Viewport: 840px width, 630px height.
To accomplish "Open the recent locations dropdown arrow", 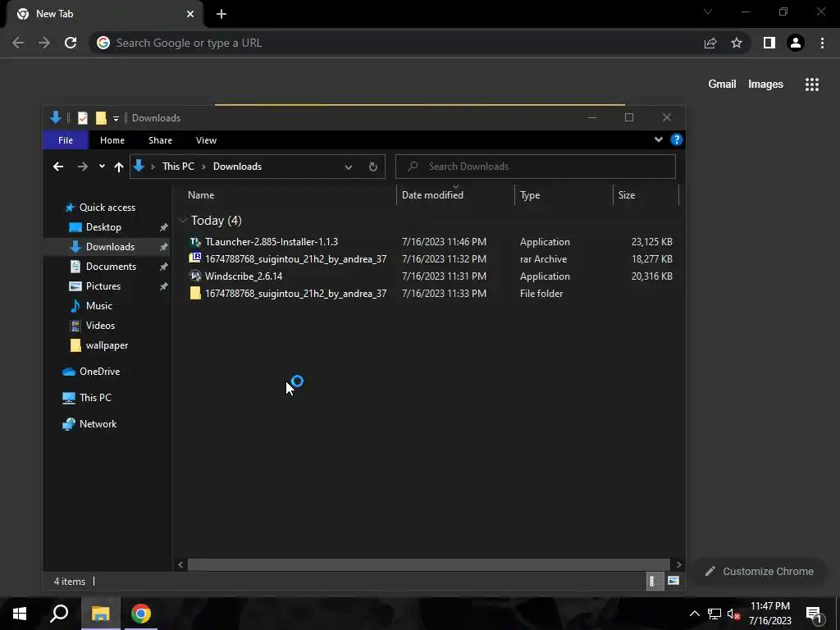I will pos(102,167).
